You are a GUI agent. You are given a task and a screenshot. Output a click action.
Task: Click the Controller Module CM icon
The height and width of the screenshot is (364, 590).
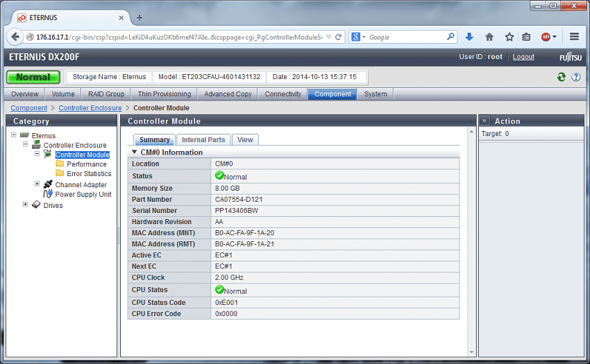[x=47, y=154]
